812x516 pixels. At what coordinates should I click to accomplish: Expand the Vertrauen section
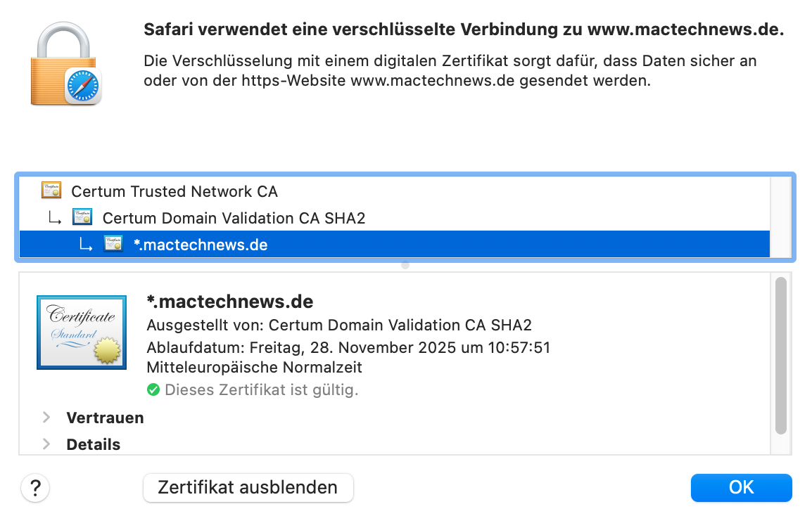pos(46,417)
